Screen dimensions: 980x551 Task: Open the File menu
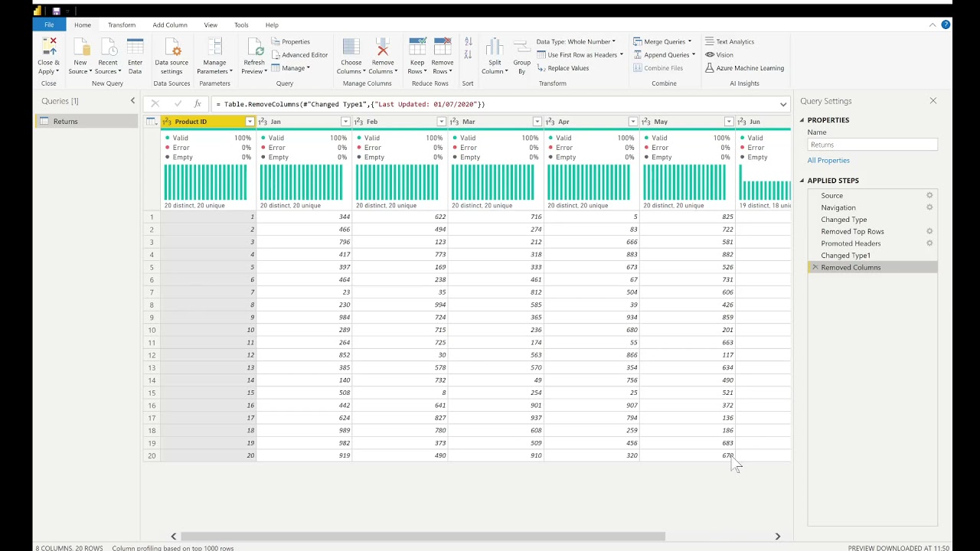click(49, 24)
